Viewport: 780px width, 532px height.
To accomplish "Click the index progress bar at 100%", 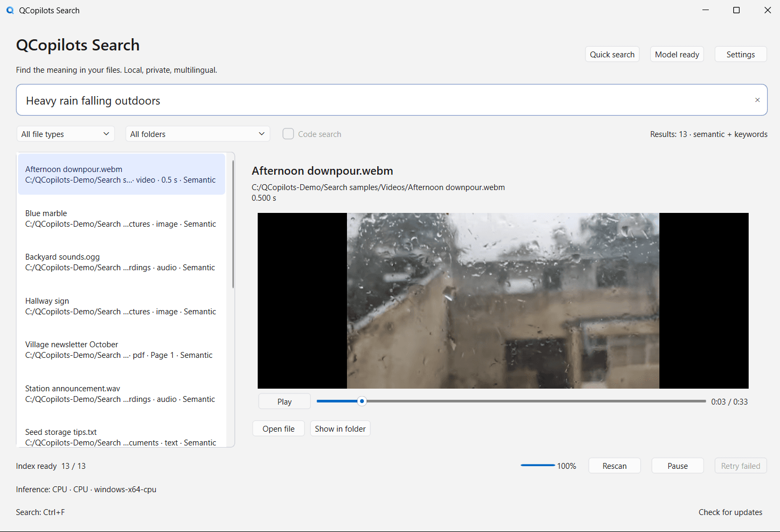I will (x=538, y=466).
